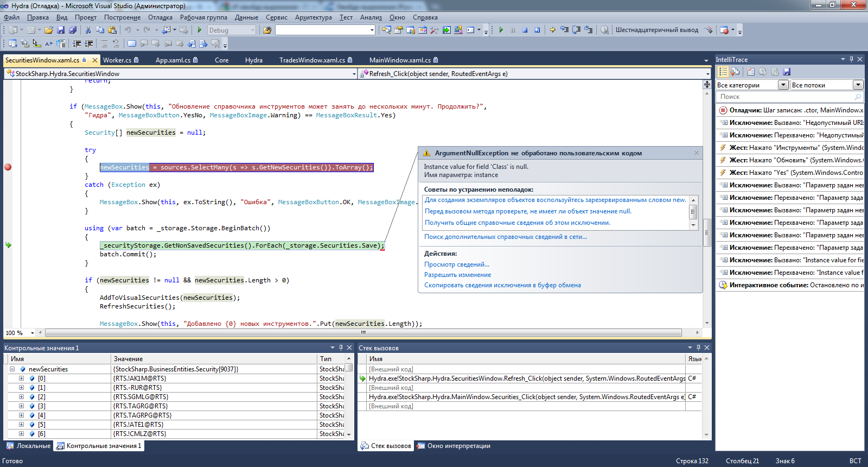Expand watch item [4] RTS.TAGRPG@RTS
This screenshot has width=868, height=467.
tap(21, 415)
